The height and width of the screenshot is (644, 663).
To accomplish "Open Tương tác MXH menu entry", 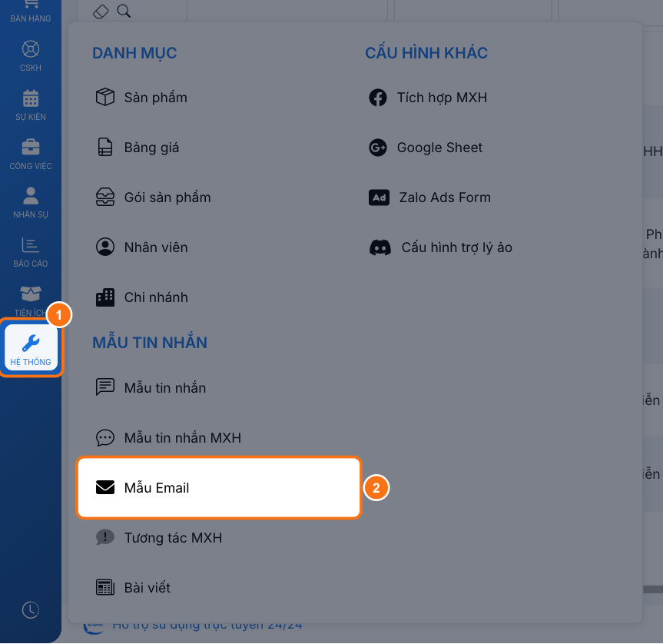I will pyautogui.click(x=173, y=538).
